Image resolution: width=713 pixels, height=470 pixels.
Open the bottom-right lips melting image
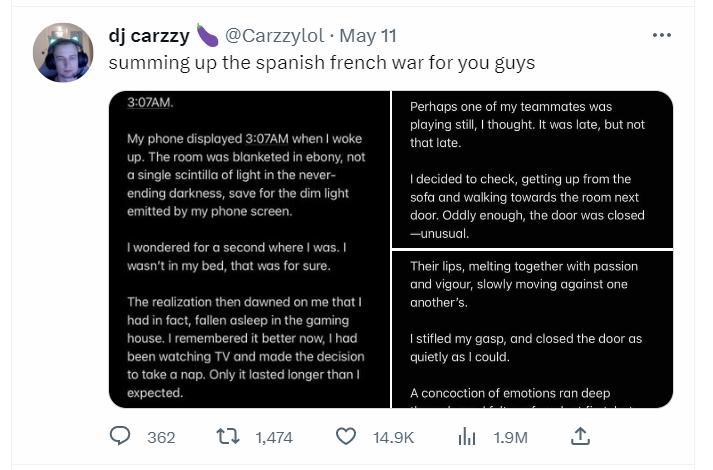532,329
